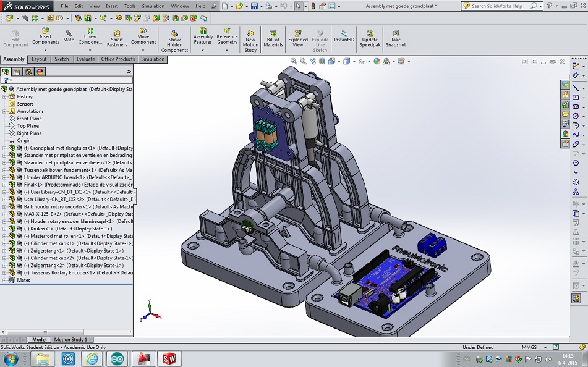The height and width of the screenshot is (367, 588).
Task: Open the Smart Fasteners tool
Action: tap(117, 37)
